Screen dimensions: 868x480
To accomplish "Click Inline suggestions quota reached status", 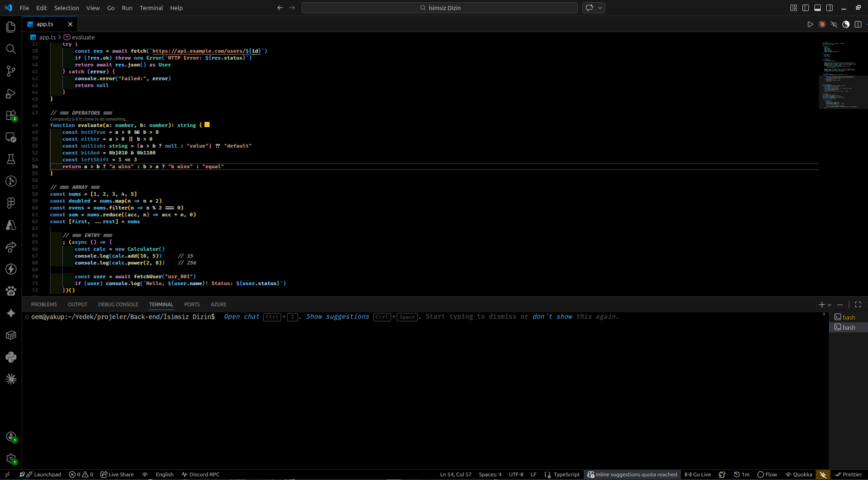I will click(x=632, y=474).
